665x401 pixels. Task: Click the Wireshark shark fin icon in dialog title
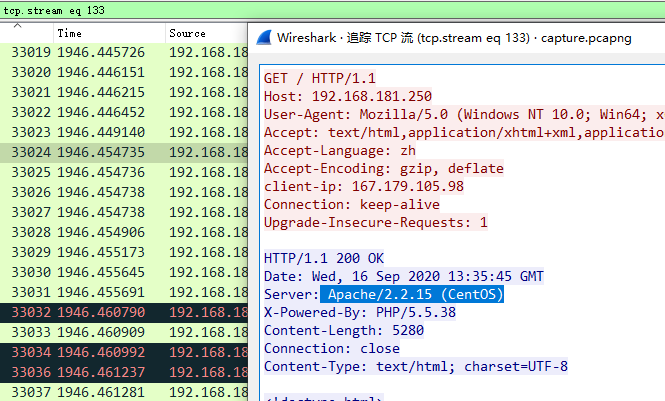264,38
